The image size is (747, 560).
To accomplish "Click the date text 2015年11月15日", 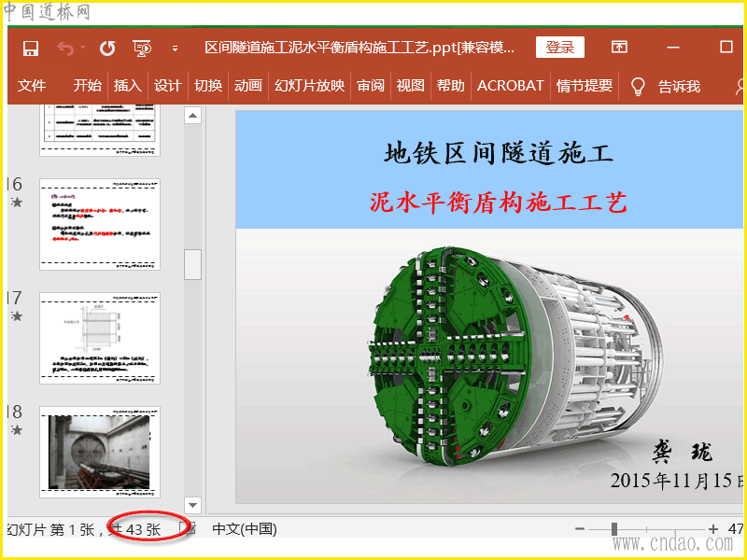I will click(678, 481).
